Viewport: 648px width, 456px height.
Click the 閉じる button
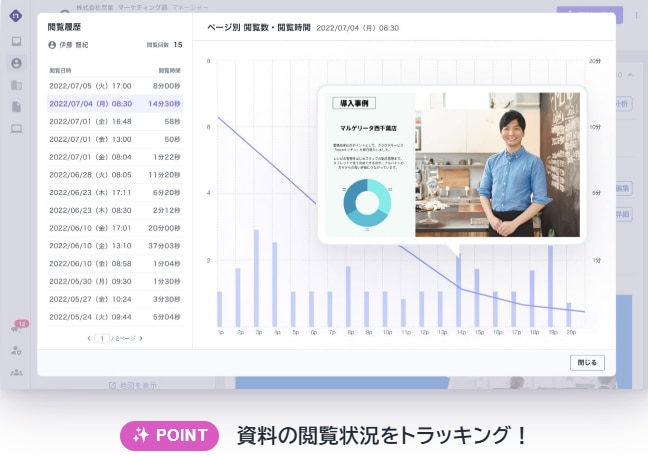586,362
